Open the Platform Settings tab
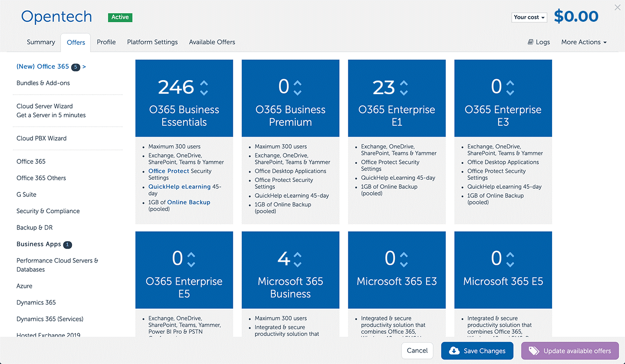Screen dimensions: 625x364 (x=152, y=42)
